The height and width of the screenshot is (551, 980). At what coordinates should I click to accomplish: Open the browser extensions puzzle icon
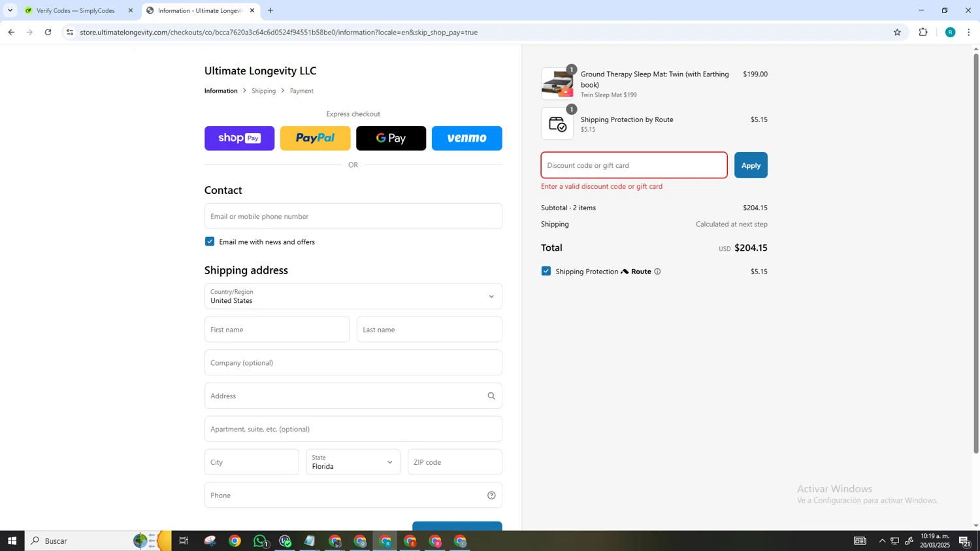923,32
